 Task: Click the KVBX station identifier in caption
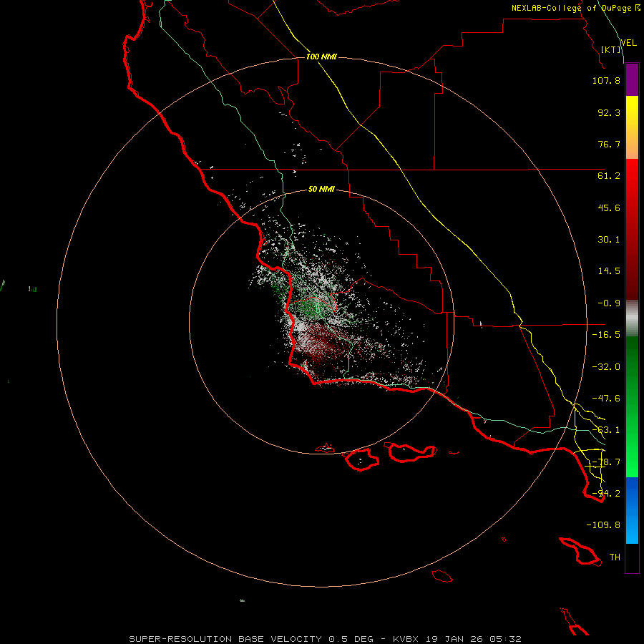pos(406,639)
